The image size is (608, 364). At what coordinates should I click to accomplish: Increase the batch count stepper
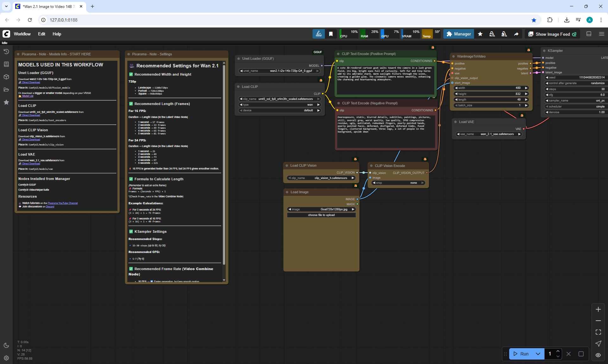(558, 351)
